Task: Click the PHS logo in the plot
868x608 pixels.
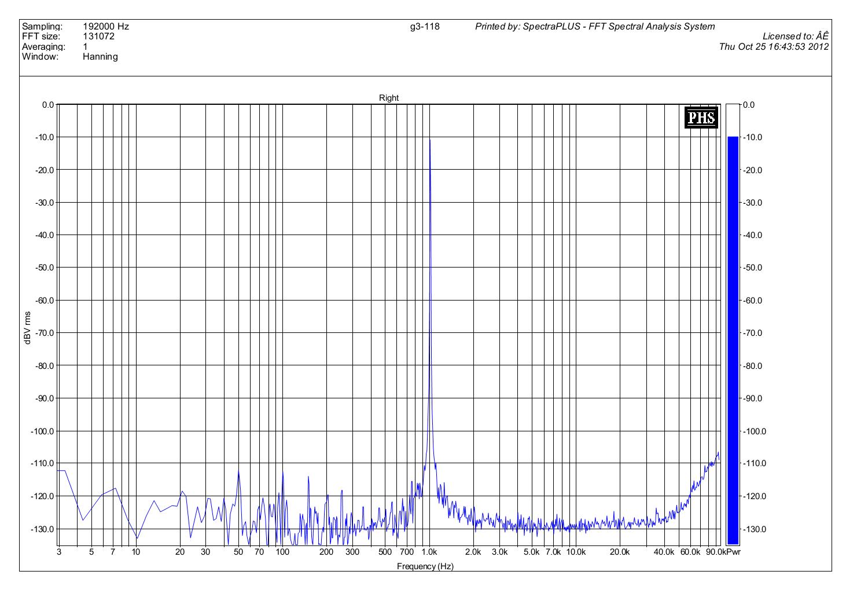Action: 701,118
